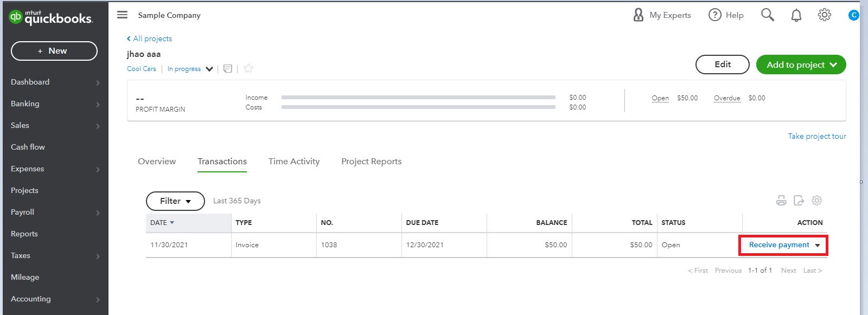This screenshot has width=868, height=315.
Task: Mark project with the star icon
Action: click(248, 68)
